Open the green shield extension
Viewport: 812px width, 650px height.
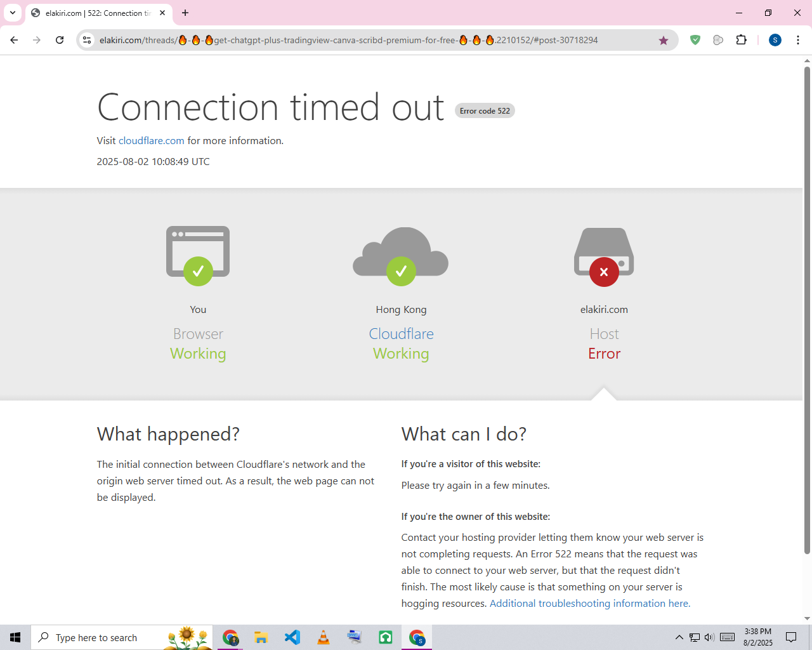(x=695, y=40)
